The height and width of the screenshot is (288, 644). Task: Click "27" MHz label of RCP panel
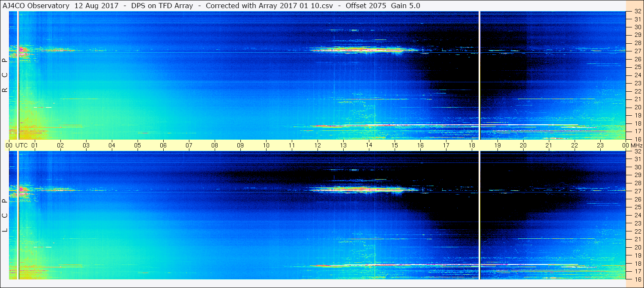click(x=637, y=51)
